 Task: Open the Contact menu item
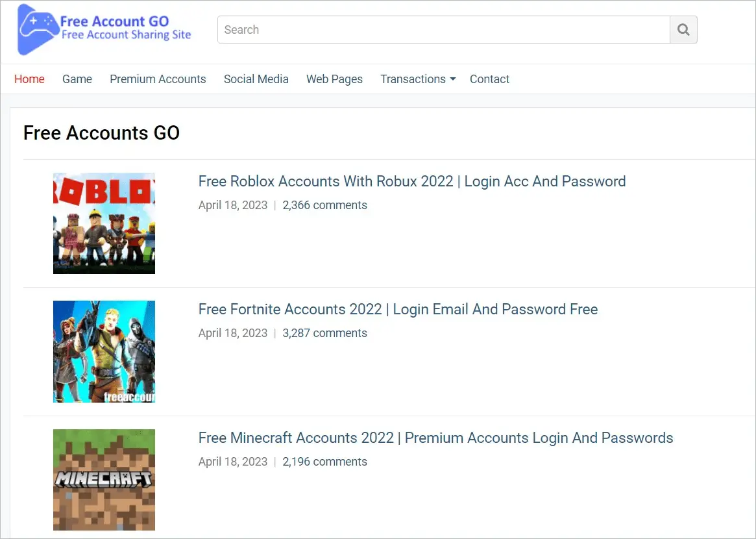tap(489, 79)
